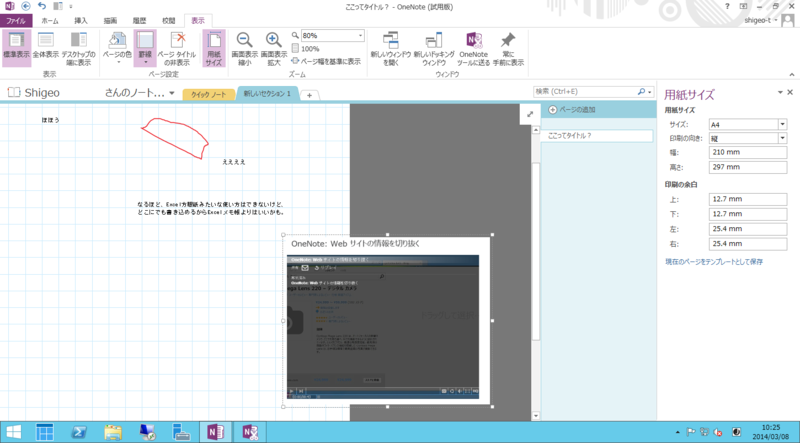Choose デスクトップの端に表示 dock to desktop
800x443 pixels.
pos(79,48)
